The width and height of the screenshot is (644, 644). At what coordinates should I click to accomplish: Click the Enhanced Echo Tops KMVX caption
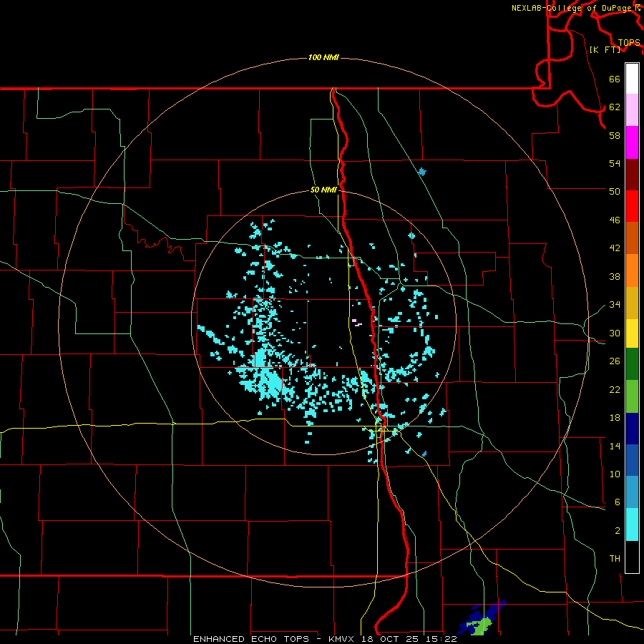coord(325,639)
